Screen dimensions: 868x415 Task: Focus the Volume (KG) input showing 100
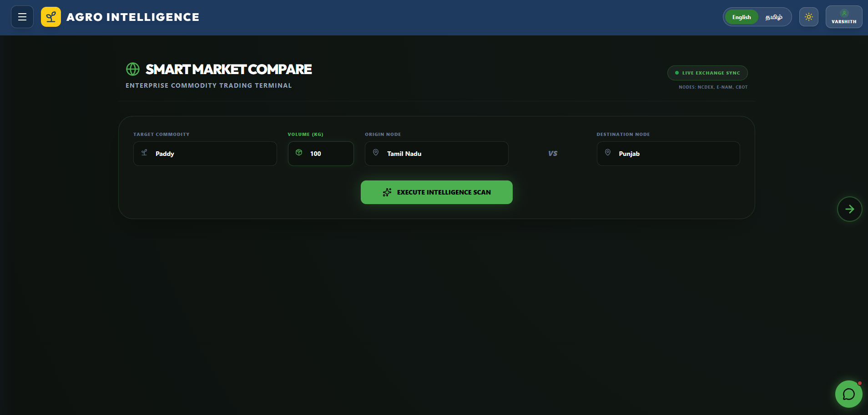(x=321, y=154)
